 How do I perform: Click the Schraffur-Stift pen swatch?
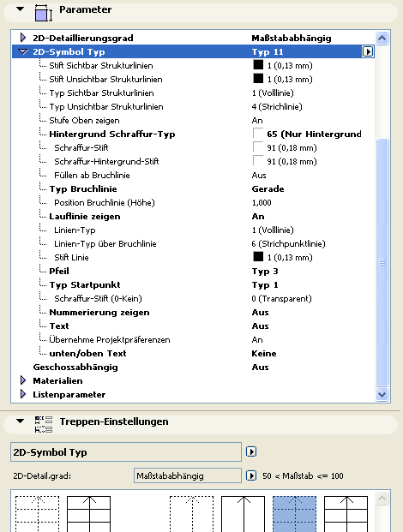pyautogui.click(x=258, y=146)
